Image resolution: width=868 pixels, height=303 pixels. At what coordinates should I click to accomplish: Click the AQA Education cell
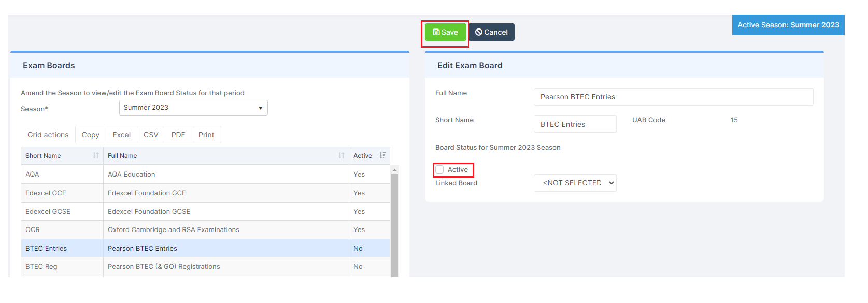pyautogui.click(x=226, y=175)
